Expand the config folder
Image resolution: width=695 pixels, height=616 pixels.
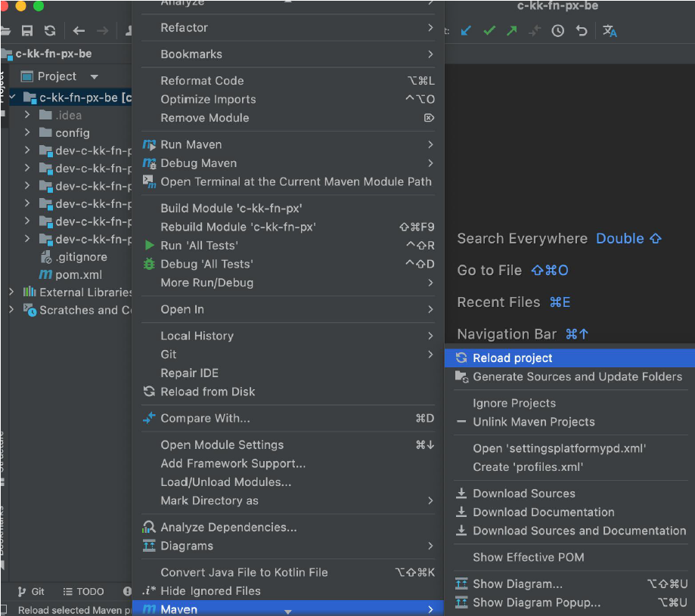[27, 132]
